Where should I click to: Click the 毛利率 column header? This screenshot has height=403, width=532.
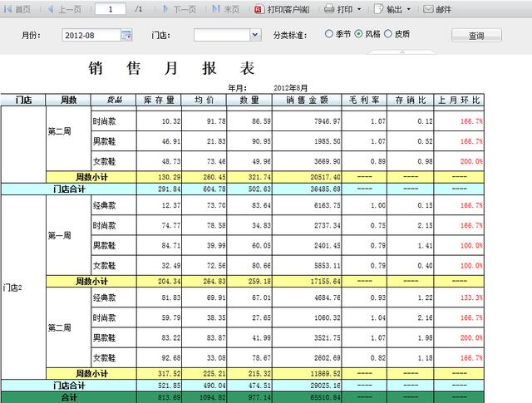[364, 100]
